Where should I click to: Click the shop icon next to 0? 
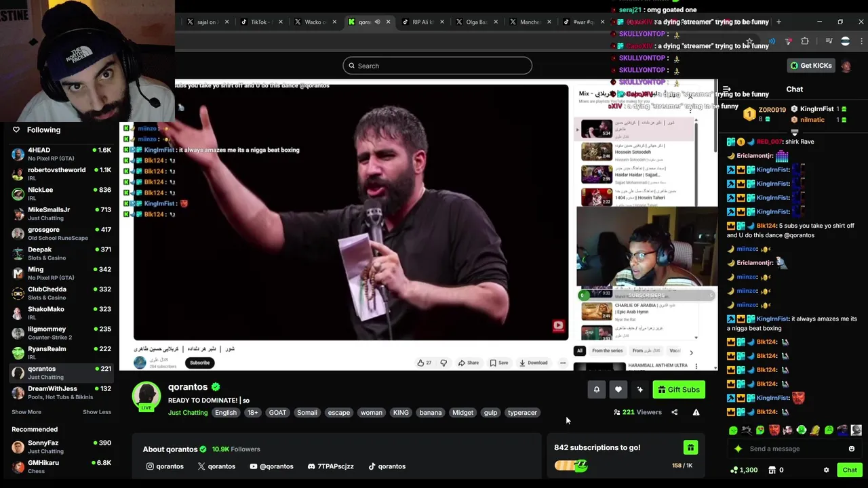tap(772, 470)
